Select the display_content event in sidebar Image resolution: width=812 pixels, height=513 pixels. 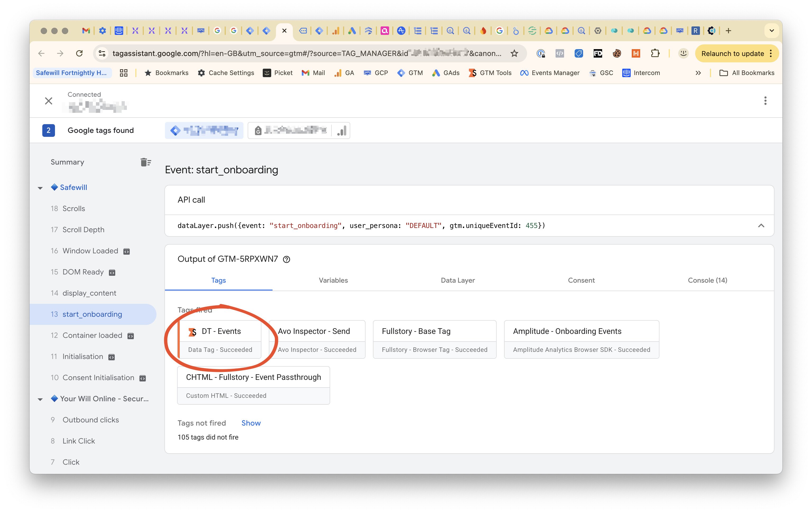click(89, 293)
